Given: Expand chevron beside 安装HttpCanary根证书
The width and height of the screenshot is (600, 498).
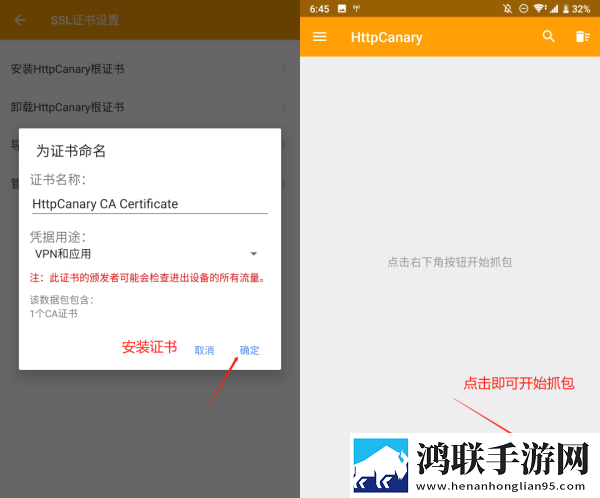Looking at the screenshot, I should pyautogui.click(x=284, y=69).
